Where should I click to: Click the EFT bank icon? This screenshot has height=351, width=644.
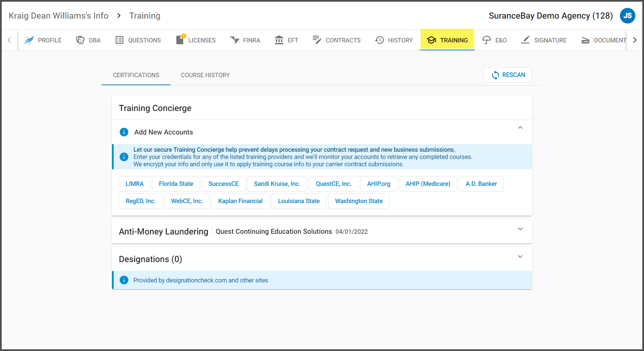pos(279,40)
